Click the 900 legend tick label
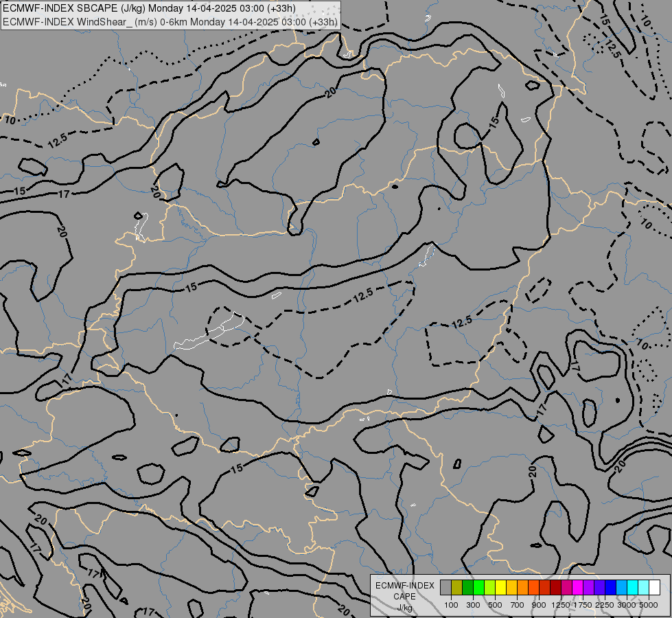 [x=539, y=605]
